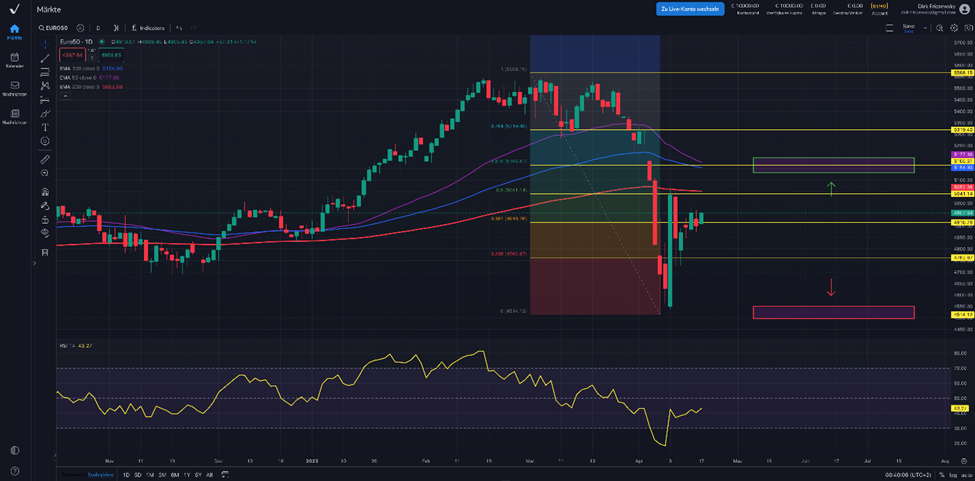Open the Märkte section in the sidebar
Viewport: 975px width, 481px height.
14,32
